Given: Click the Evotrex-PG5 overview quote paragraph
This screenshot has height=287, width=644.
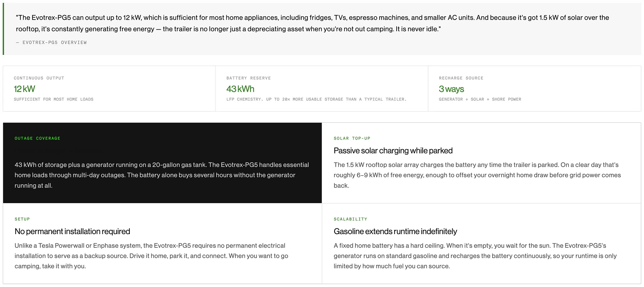Looking at the screenshot, I should point(313,23).
